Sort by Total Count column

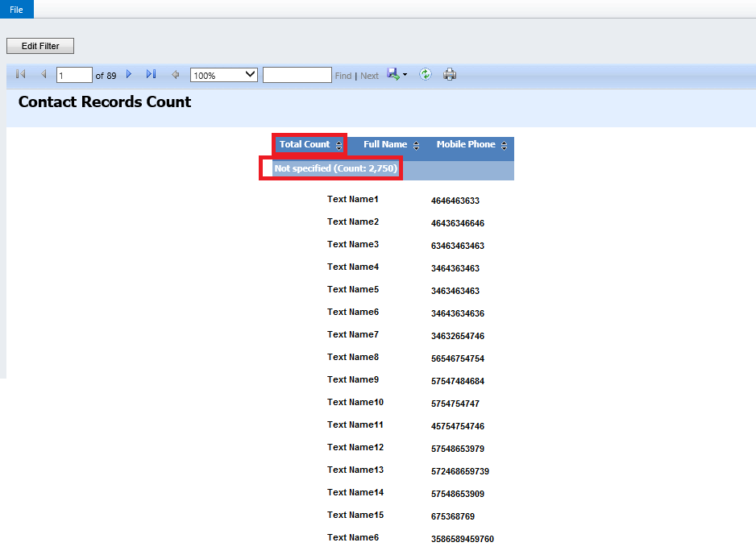339,145
